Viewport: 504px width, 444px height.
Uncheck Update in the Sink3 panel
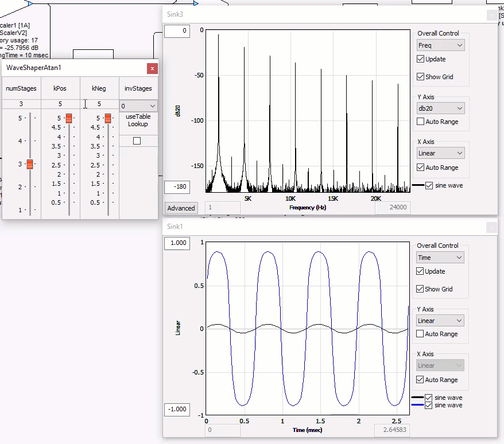pyautogui.click(x=421, y=59)
